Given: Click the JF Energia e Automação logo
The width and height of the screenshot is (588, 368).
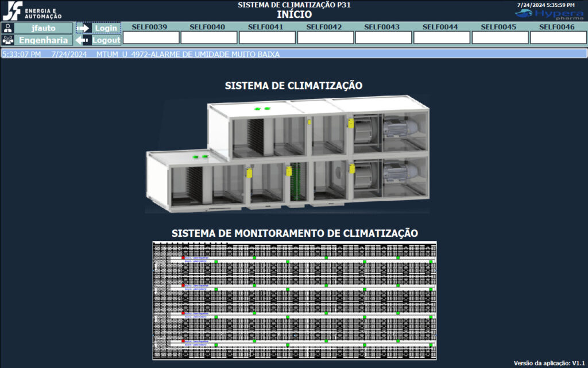Looking at the screenshot, I should tap(32, 11).
